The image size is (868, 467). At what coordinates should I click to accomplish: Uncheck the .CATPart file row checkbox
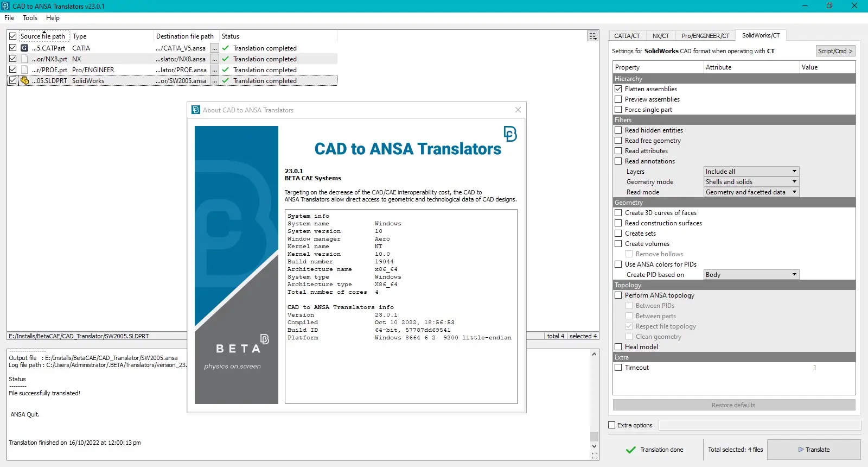pyautogui.click(x=12, y=48)
